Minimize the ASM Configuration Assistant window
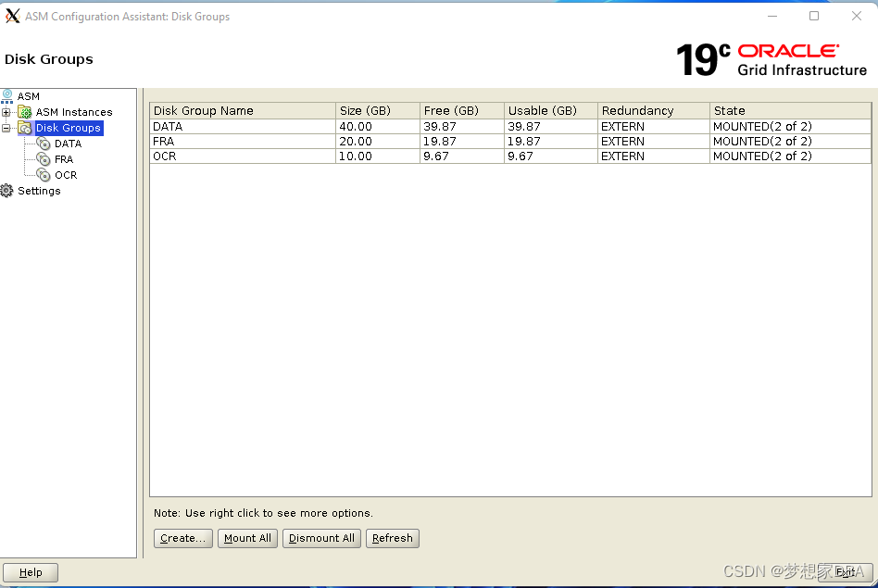Image resolution: width=878 pixels, height=588 pixels. tap(772, 17)
